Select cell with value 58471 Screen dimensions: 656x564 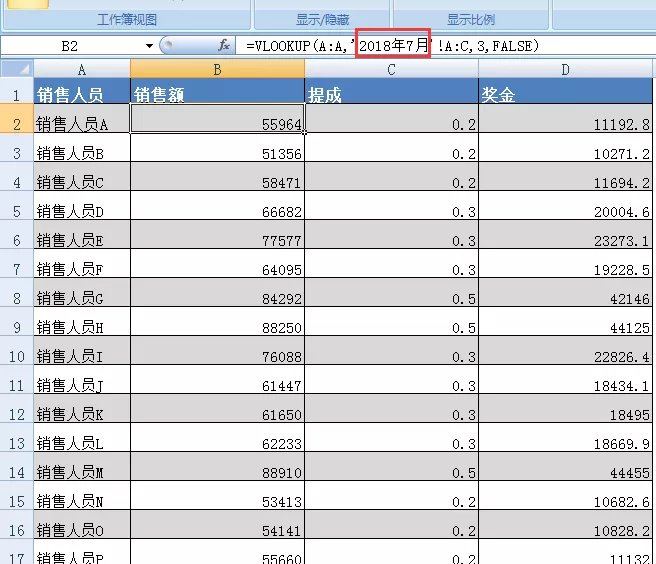pos(218,177)
